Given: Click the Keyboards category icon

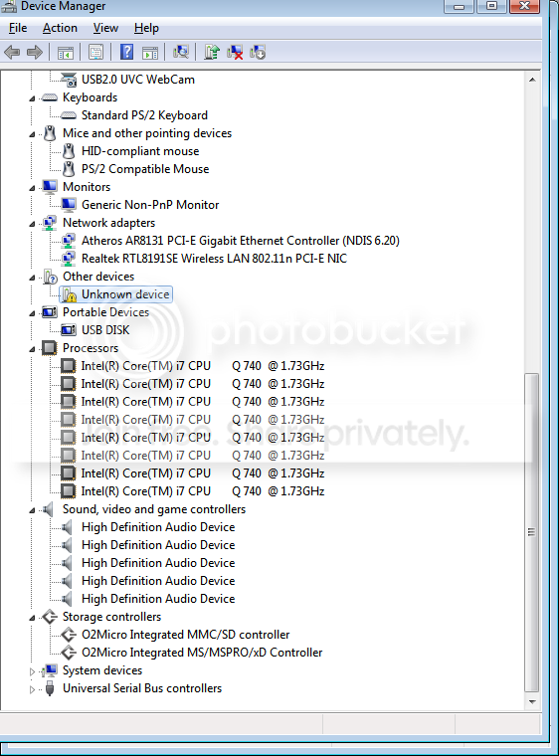Looking at the screenshot, I should (50, 97).
